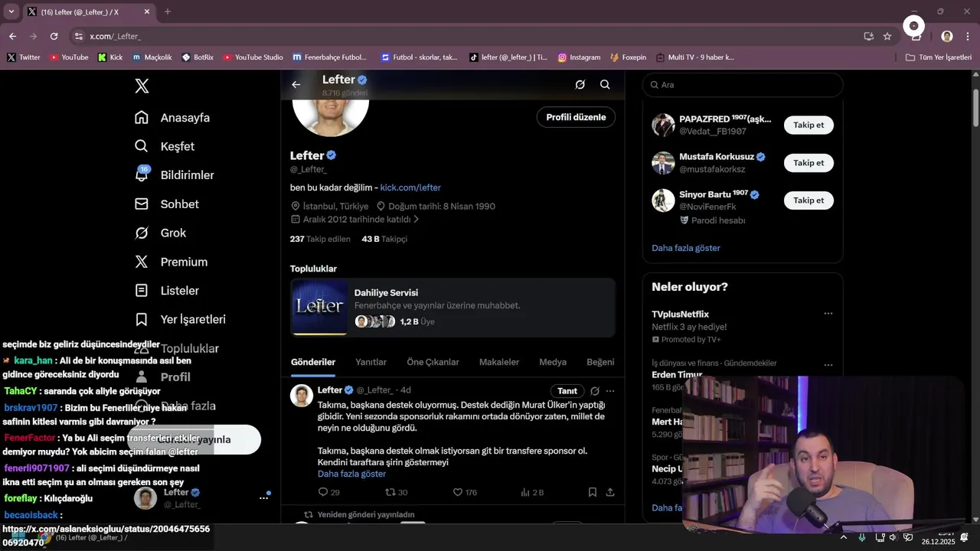This screenshot has height=551, width=980.
Task: Select Gönderiler tab
Action: (313, 362)
